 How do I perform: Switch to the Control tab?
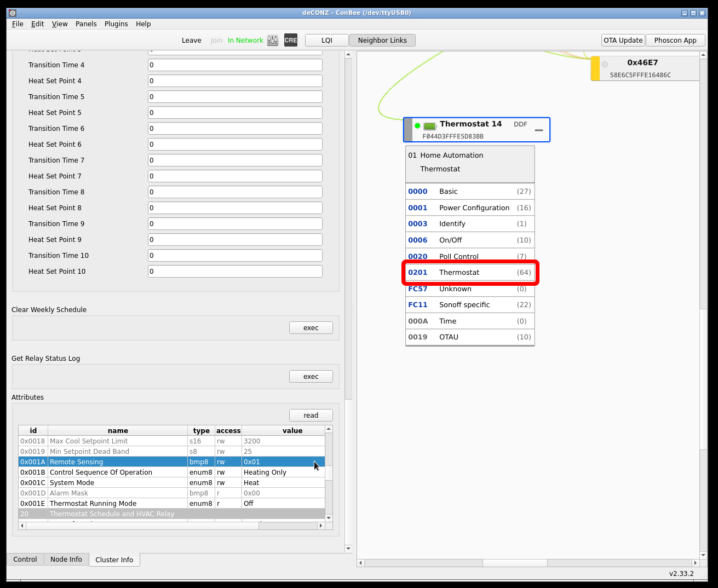coord(25,559)
